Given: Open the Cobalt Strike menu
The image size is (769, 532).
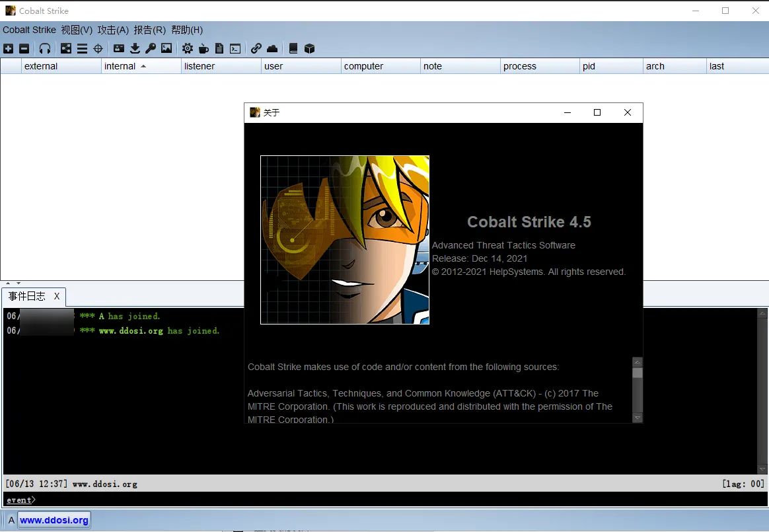Looking at the screenshot, I should [x=30, y=30].
